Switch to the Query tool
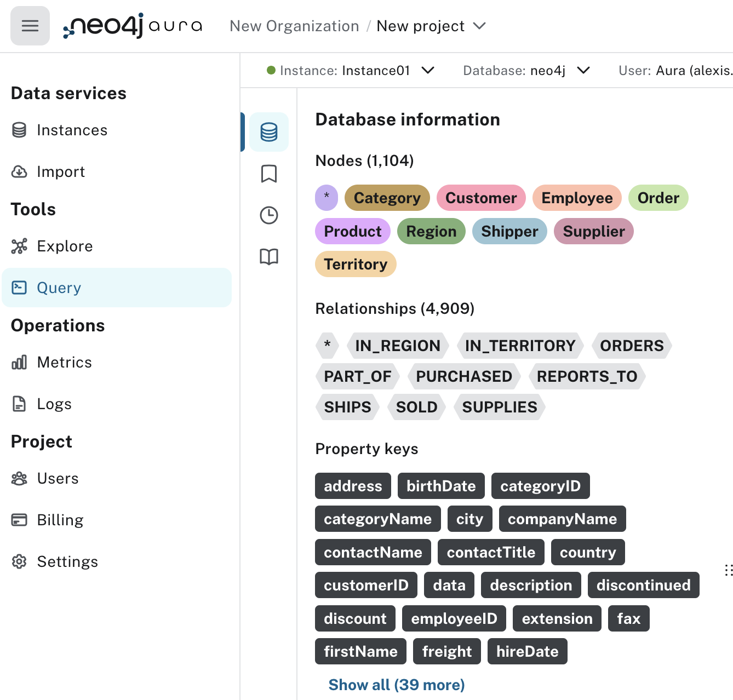 [x=59, y=288]
